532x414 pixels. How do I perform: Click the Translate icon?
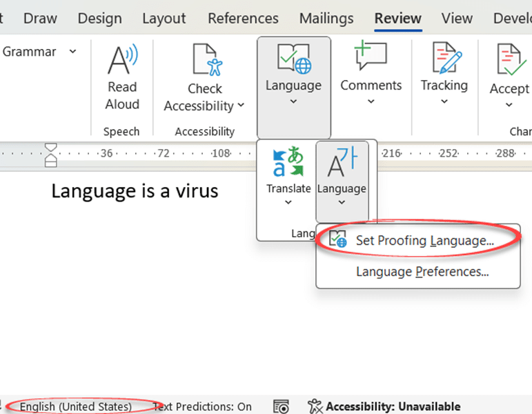tap(288, 162)
